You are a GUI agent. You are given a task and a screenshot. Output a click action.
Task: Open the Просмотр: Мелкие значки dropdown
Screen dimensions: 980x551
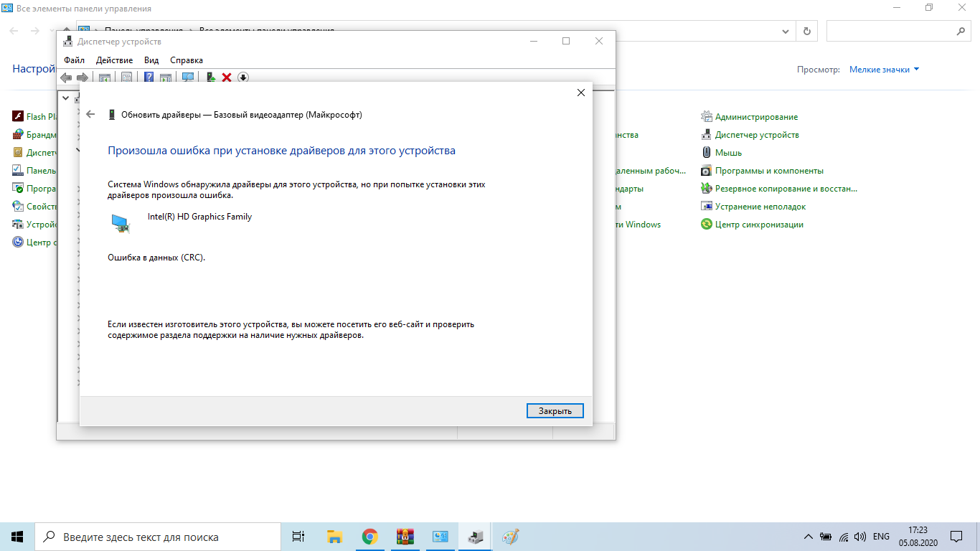885,70
